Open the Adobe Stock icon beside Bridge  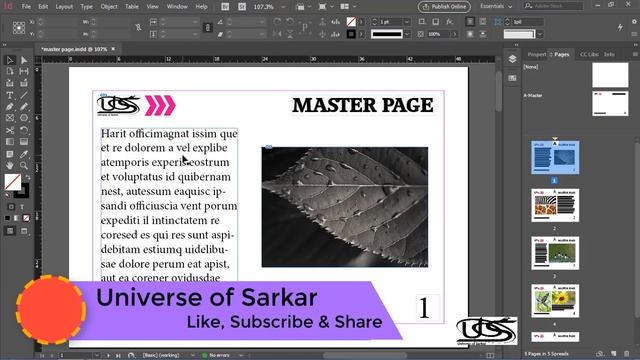tap(242, 7)
